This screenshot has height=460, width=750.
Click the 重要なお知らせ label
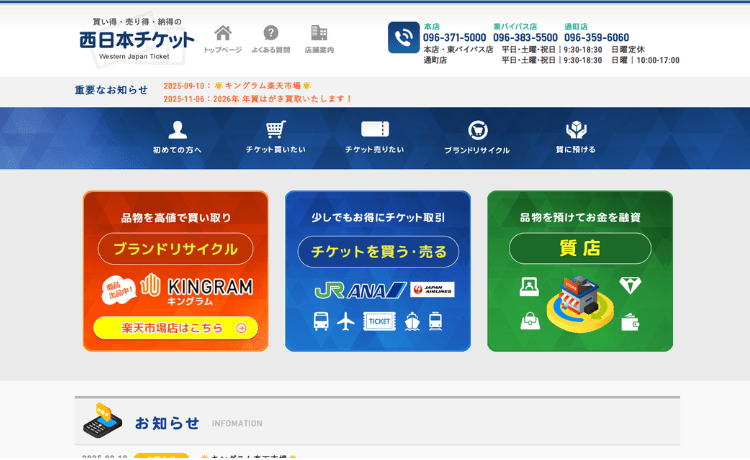point(111,90)
